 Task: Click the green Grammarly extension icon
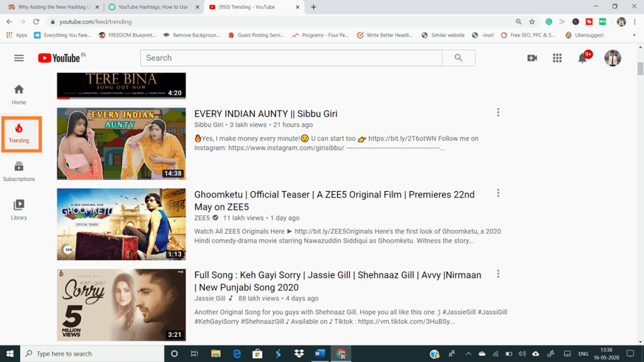pos(549,22)
